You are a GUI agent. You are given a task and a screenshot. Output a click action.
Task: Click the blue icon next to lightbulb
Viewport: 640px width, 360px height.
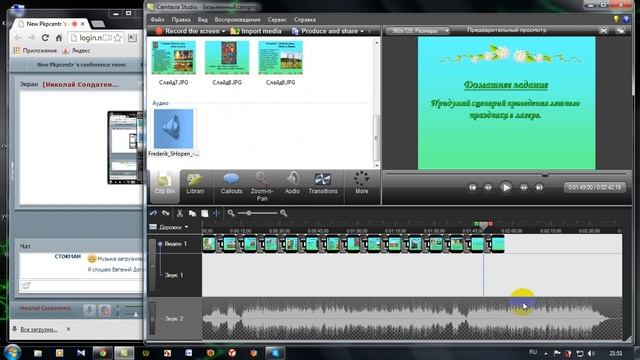[x=626, y=19]
